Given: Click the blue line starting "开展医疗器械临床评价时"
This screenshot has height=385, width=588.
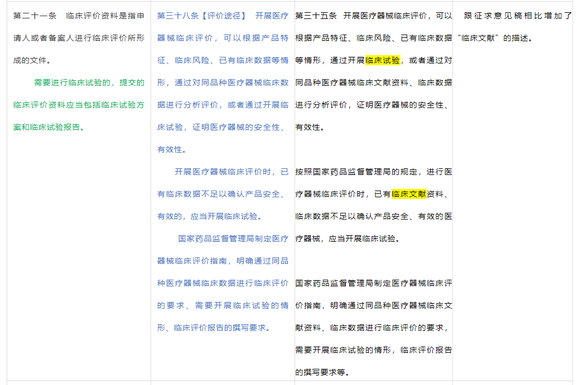Looking at the screenshot, I should tap(231, 172).
